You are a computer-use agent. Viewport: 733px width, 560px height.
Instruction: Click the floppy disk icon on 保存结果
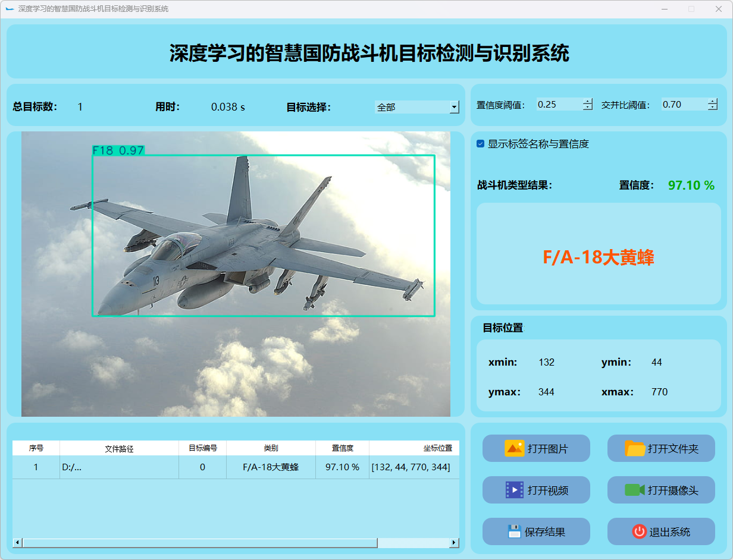coord(515,531)
